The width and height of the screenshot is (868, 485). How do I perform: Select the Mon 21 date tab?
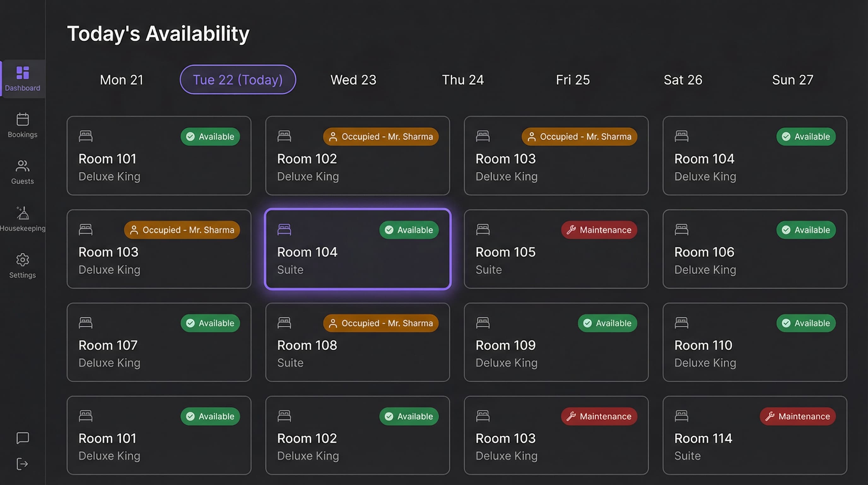point(122,80)
